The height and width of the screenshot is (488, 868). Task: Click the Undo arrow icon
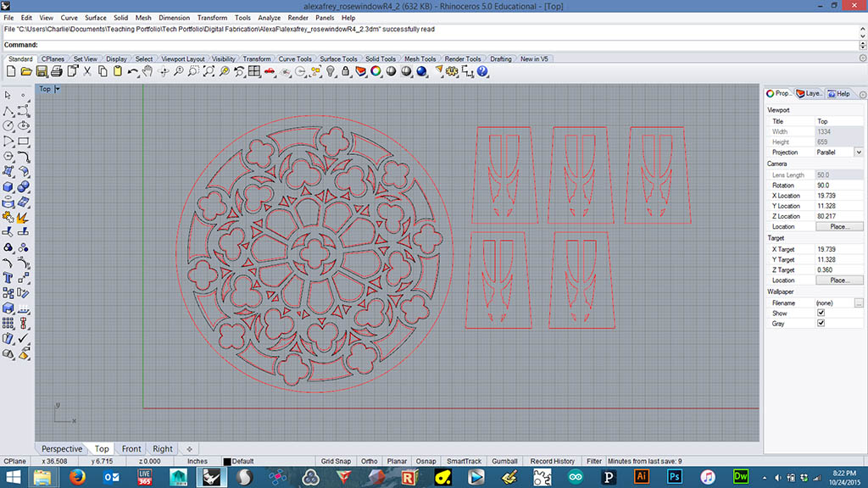133,72
